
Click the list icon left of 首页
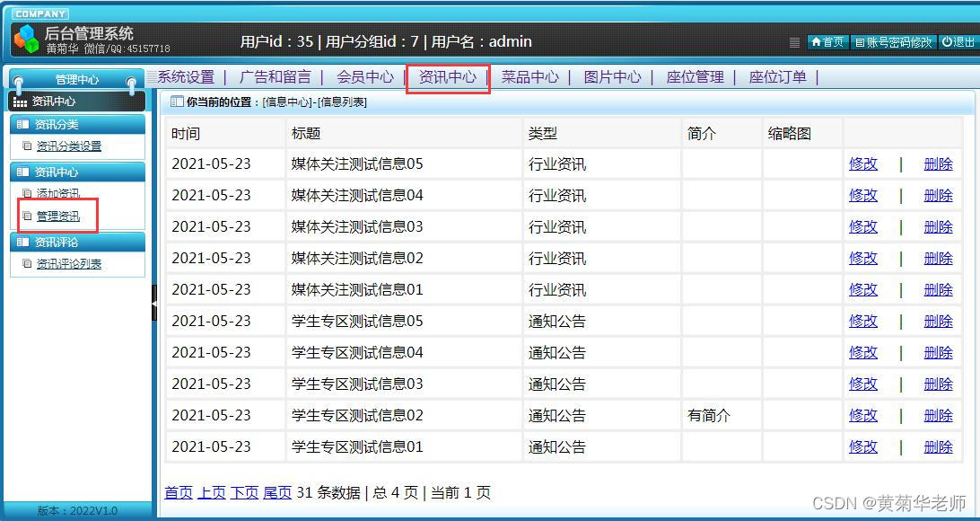pyautogui.click(x=795, y=42)
